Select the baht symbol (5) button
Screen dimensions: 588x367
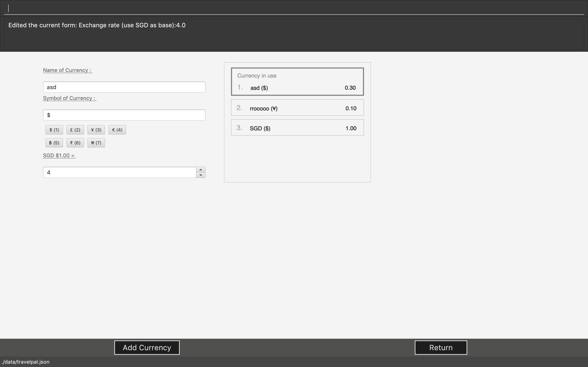(x=54, y=143)
